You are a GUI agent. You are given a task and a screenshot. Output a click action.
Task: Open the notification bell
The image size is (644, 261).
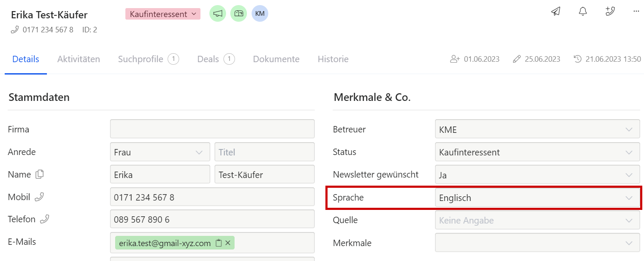click(x=583, y=11)
